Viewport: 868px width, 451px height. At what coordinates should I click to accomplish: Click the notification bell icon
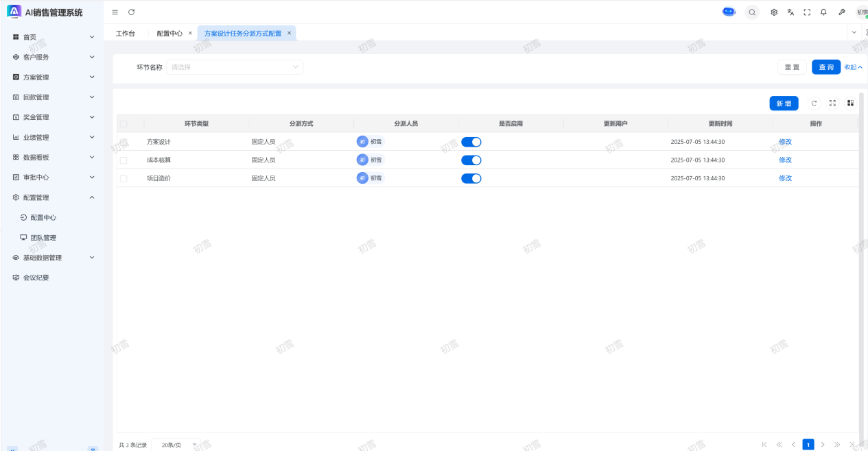823,12
